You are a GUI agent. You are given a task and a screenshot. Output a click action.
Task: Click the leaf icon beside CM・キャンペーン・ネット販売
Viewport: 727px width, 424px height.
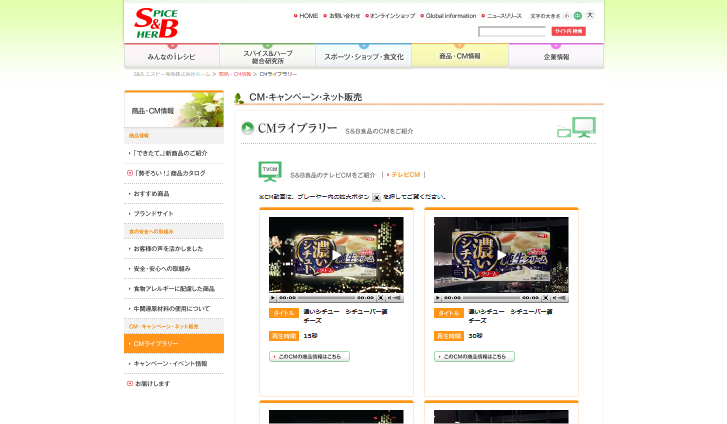click(x=239, y=98)
